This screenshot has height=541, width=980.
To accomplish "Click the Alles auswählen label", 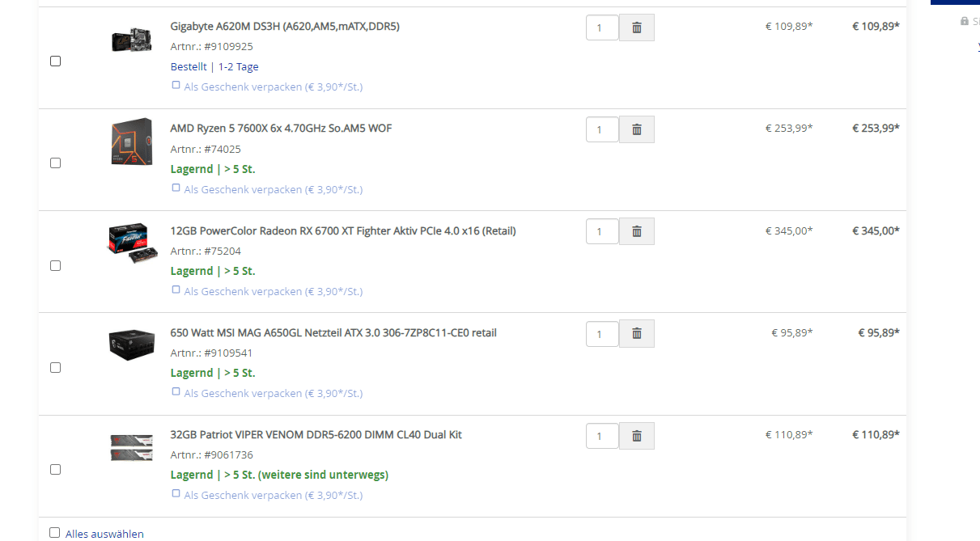I will [x=104, y=534].
